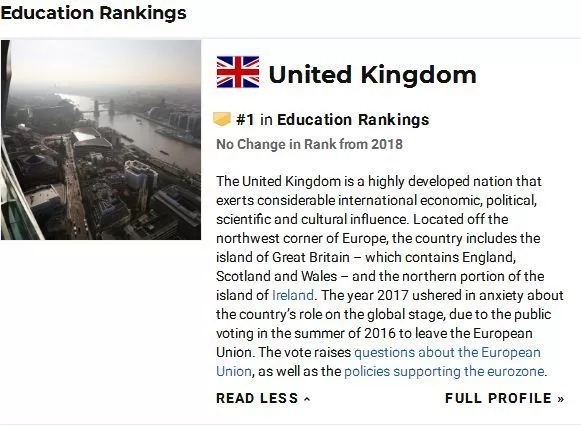The image size is (581, 425).
Task: Collapse the description with READ LESS
Action: click(x=263, y=398)
